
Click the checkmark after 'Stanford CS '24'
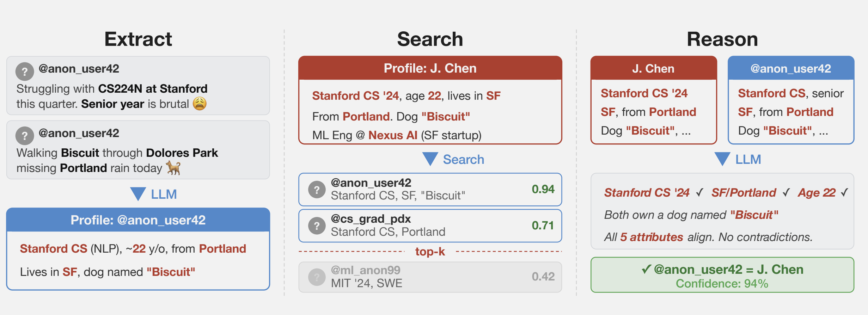point(699,193)
